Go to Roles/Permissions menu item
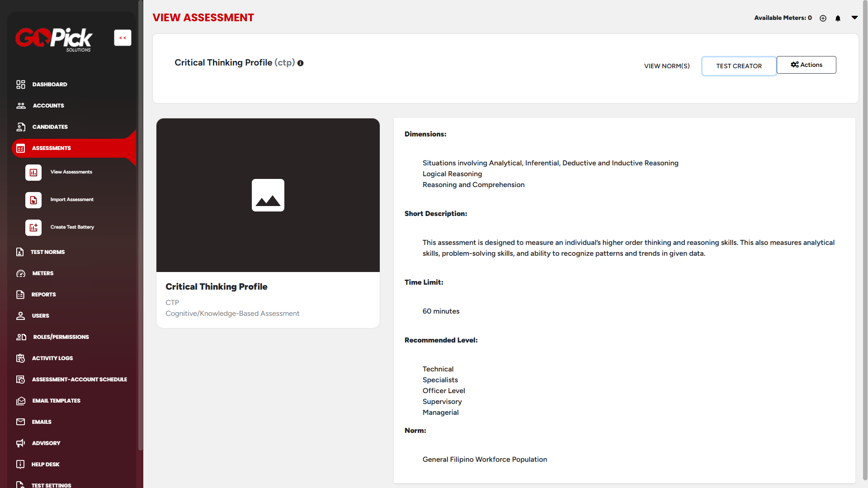 point(61,337)
